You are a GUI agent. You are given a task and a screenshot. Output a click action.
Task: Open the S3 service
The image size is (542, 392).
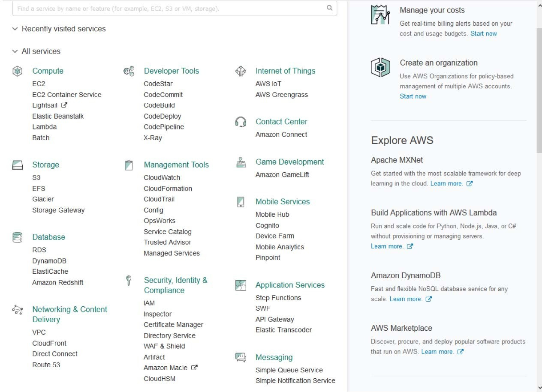pyautogui.click(x=36, y=178)
